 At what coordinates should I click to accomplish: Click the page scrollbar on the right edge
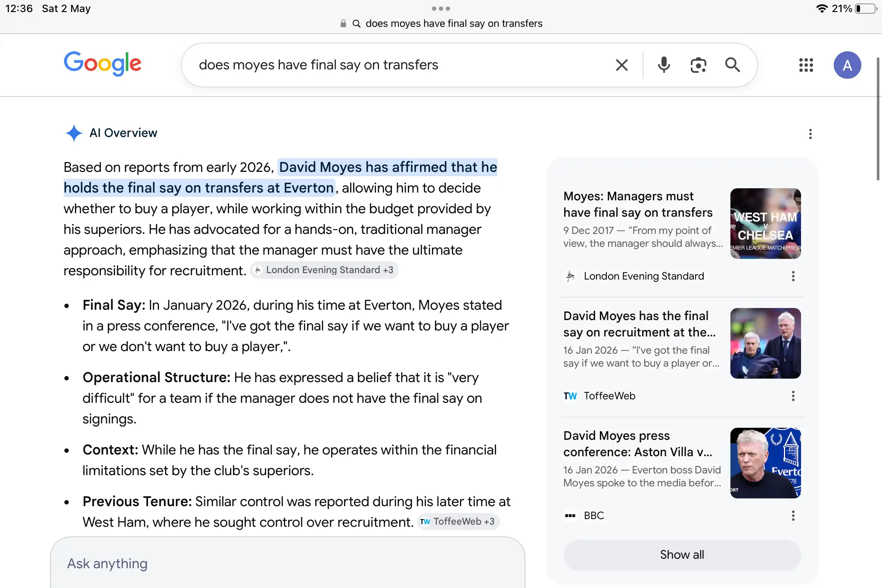click(x=879, y=118)
